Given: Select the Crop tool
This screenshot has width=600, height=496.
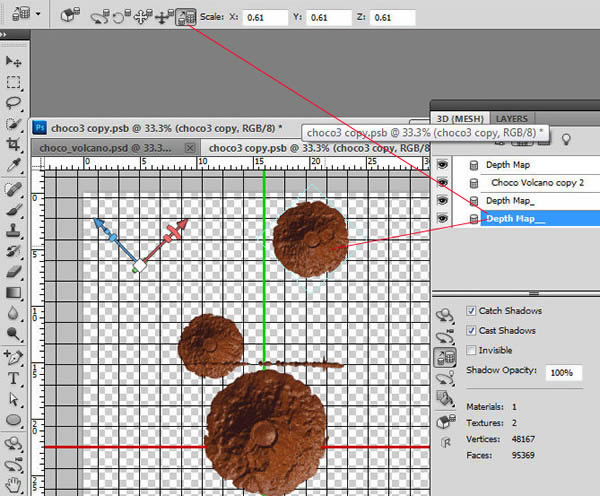Looking at the screenshot, I should (14, 144).
